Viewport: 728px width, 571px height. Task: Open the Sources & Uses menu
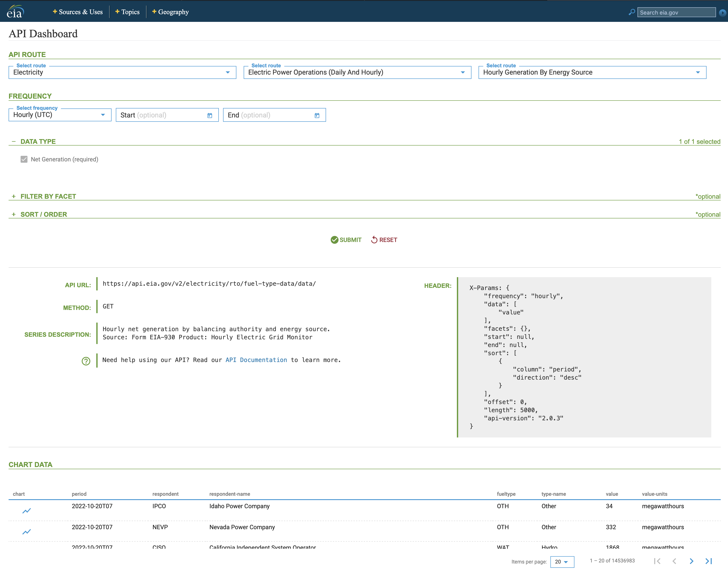tap(78, 12)
